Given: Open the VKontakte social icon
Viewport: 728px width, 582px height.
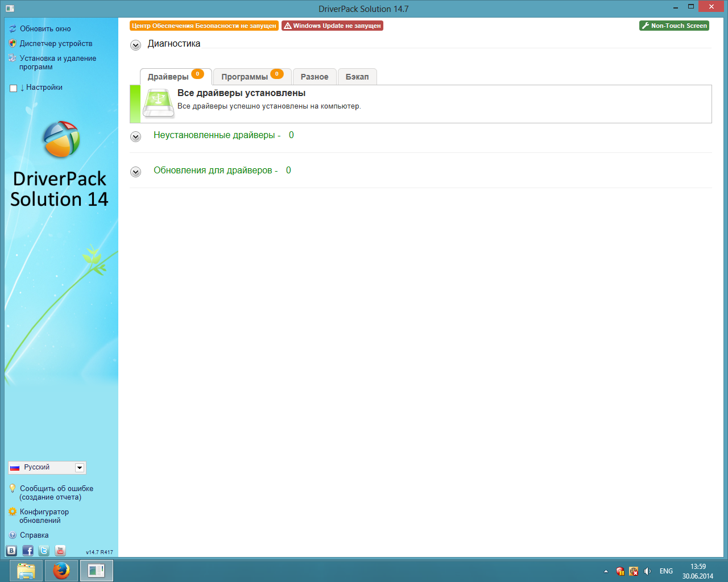Looking at the screenshot, I should [11, 550].
